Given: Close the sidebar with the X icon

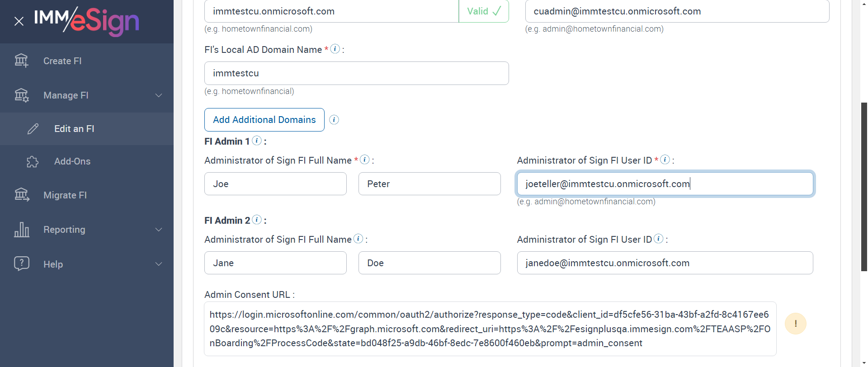Looking at the screenshot, I should point(19,21).
